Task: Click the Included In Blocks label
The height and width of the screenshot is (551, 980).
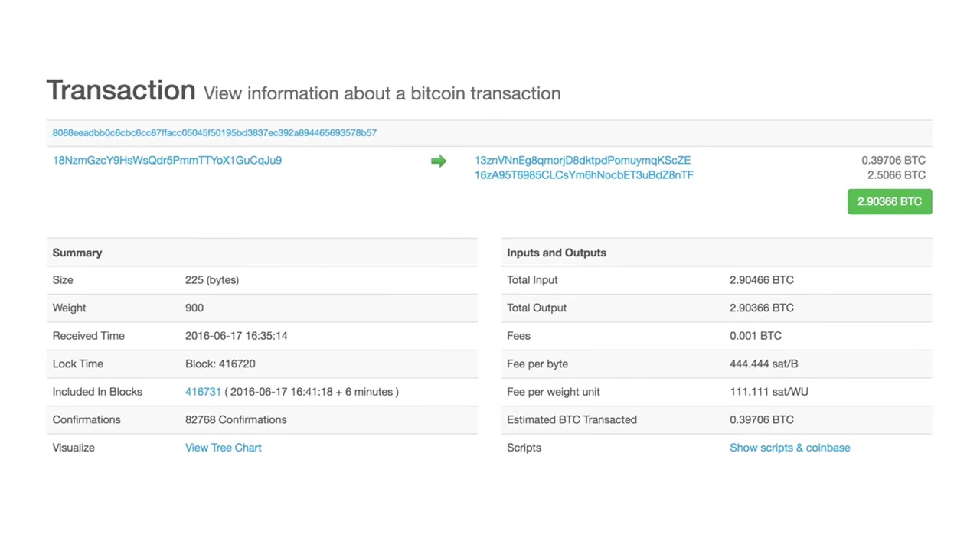Action: pos(97,392)
